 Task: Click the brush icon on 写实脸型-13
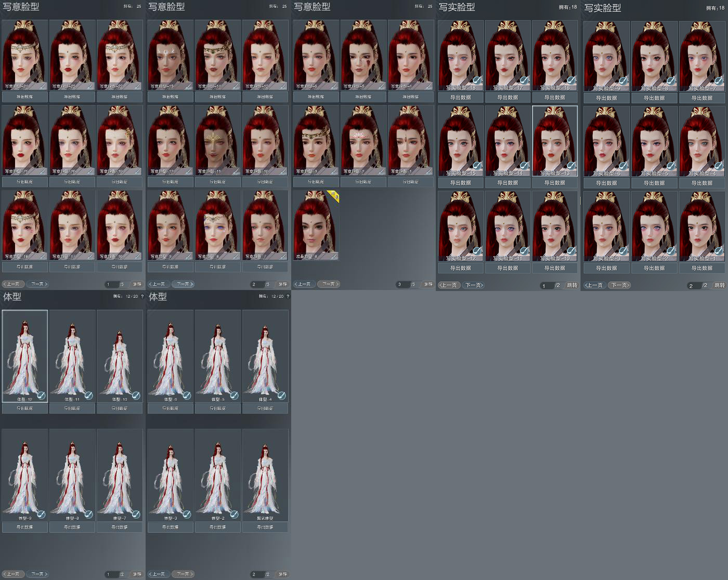571,167
